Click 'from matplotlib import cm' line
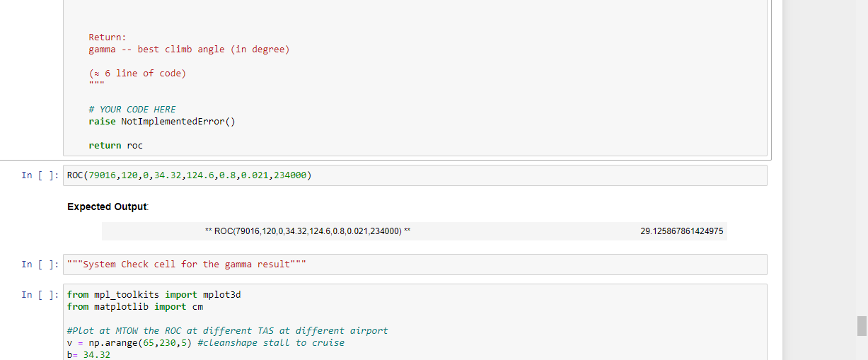The height and width of the screenshot is (360, 868). [x=135, y=307]
